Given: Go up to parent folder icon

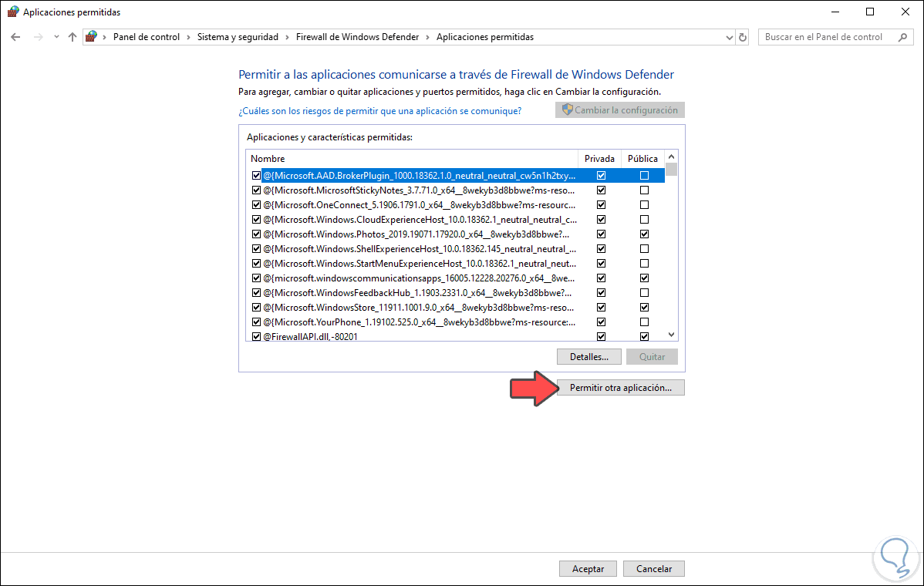Looking at the screenshot, I should tap(72, 36).
